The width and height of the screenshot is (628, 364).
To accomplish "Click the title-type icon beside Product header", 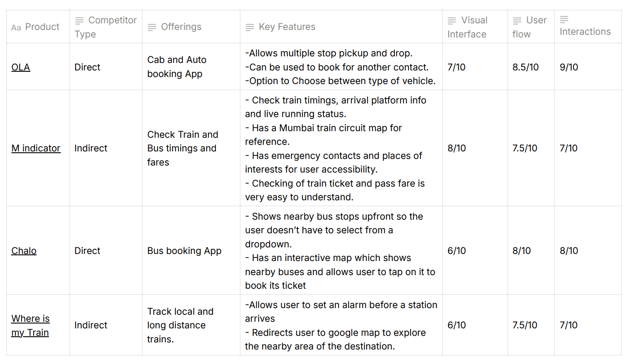I will (16, 28).
